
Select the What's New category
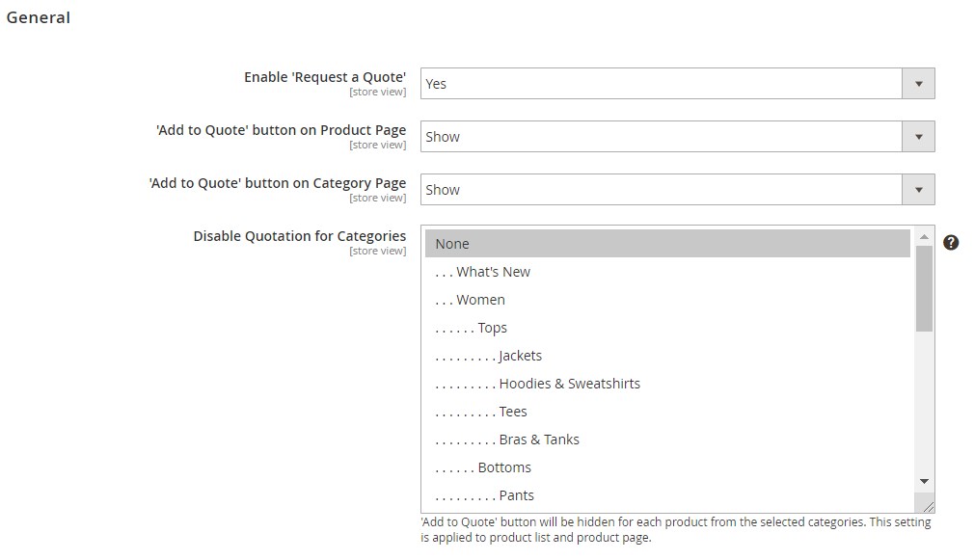point(667,272)
